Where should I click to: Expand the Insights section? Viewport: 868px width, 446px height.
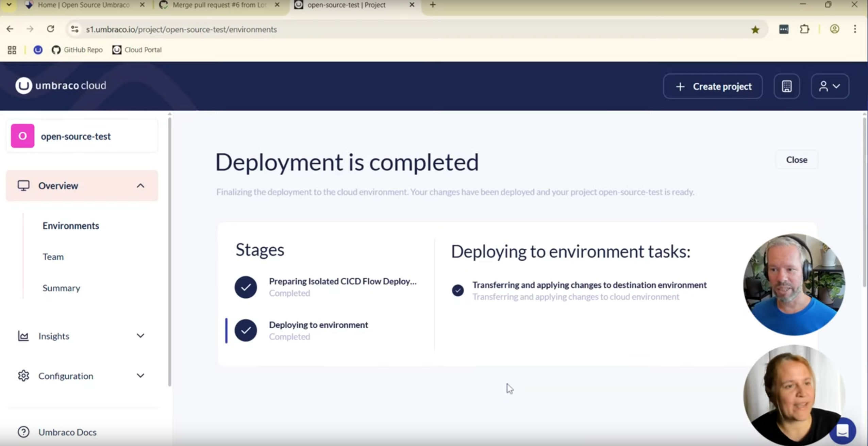tap(82, 336)
